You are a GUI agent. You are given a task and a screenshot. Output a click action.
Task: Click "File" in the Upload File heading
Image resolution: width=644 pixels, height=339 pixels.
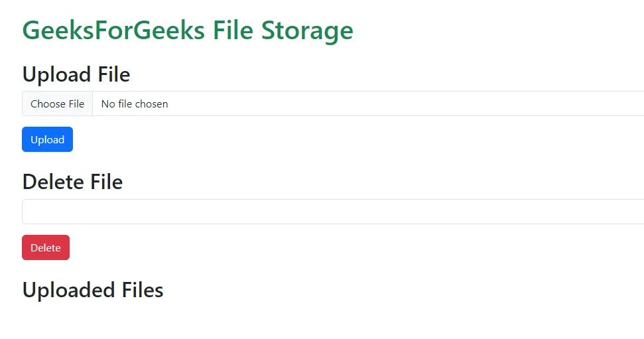[x=114, y=74]
